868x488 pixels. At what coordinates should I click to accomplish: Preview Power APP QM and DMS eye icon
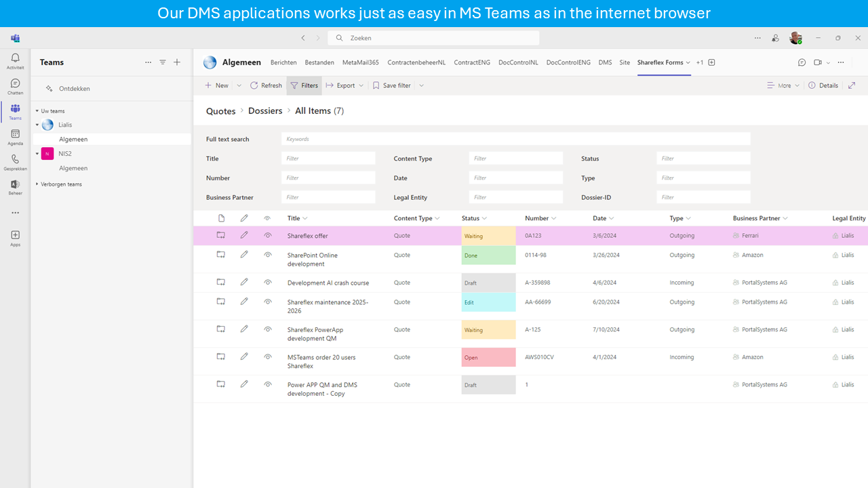tap(268, 384)
